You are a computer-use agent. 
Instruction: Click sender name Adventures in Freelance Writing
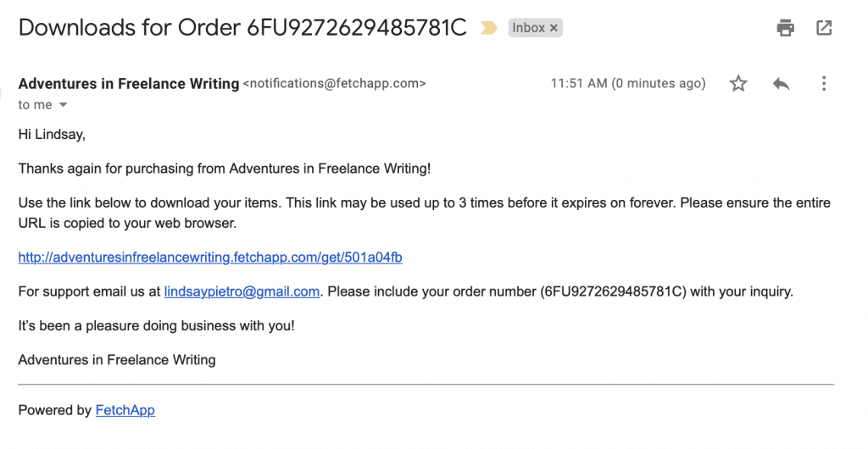128,83
